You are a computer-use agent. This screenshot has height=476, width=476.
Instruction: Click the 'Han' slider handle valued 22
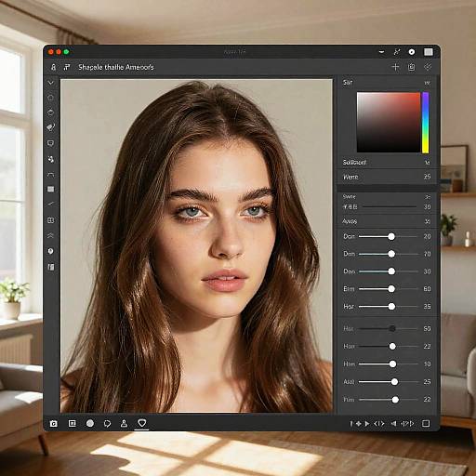(392, 346)
